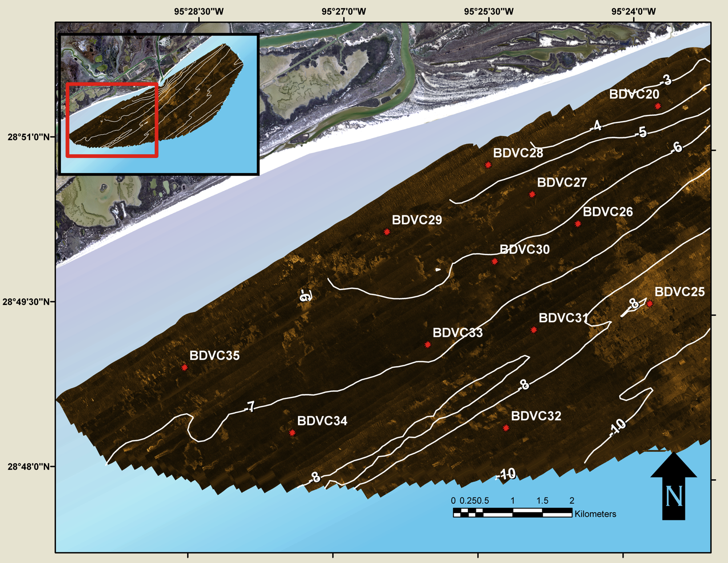Select the BDVC32 core location marker
This screenshot has height=563, width=728.
tap(506, 428)
